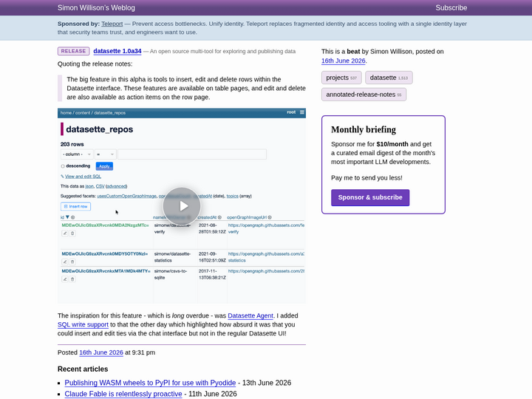Open Claude Fable is relentlessly proactive article

coord(123,394)
